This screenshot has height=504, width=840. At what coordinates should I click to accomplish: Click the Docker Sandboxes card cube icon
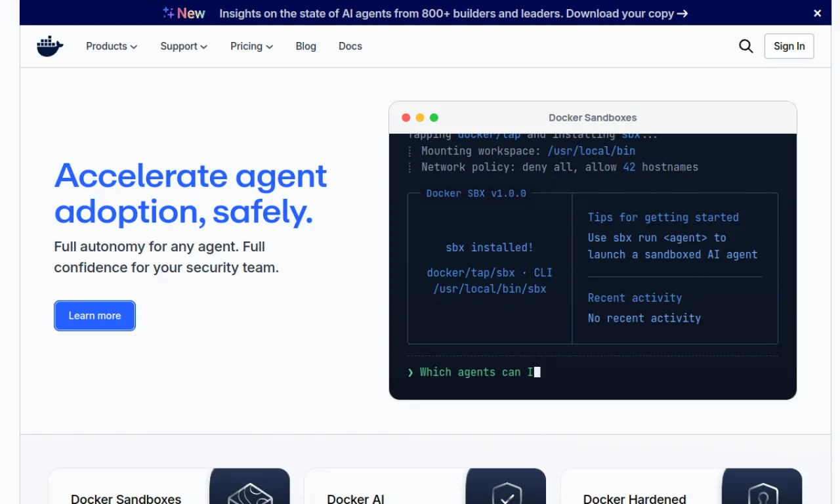[250, 493]
